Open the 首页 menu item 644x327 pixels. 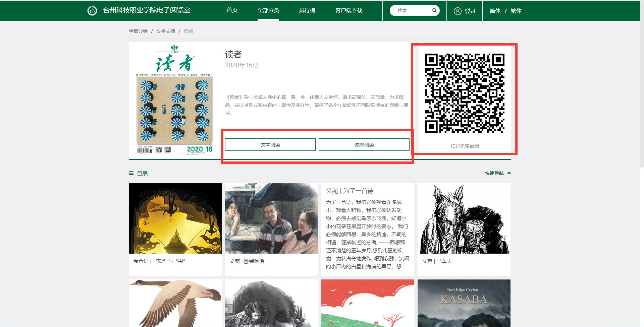click(232, 10)
